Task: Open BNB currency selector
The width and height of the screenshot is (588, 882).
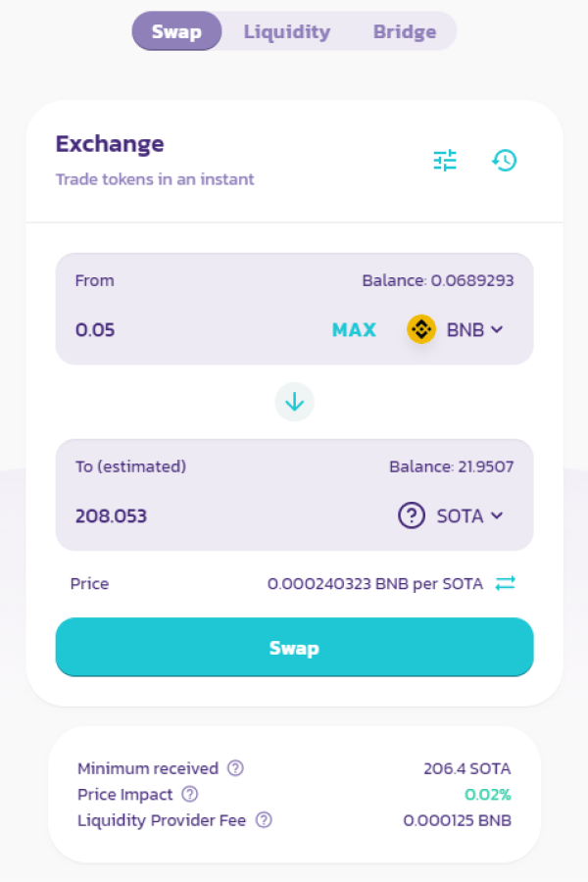Action: (455, 329)
